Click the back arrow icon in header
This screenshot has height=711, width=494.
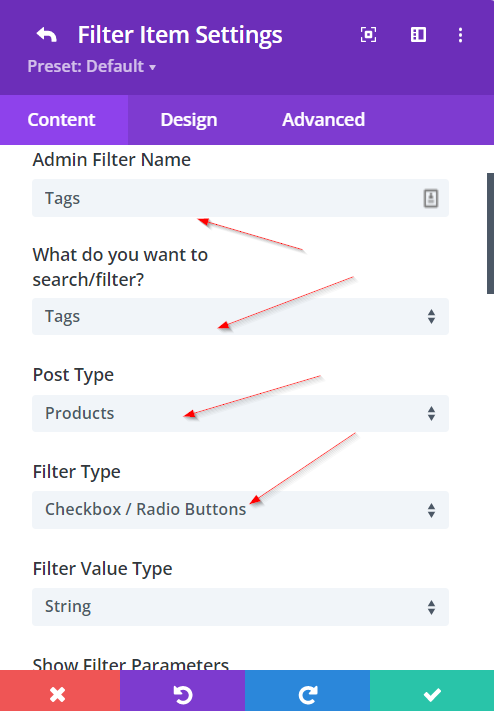[x=47, y=35]
